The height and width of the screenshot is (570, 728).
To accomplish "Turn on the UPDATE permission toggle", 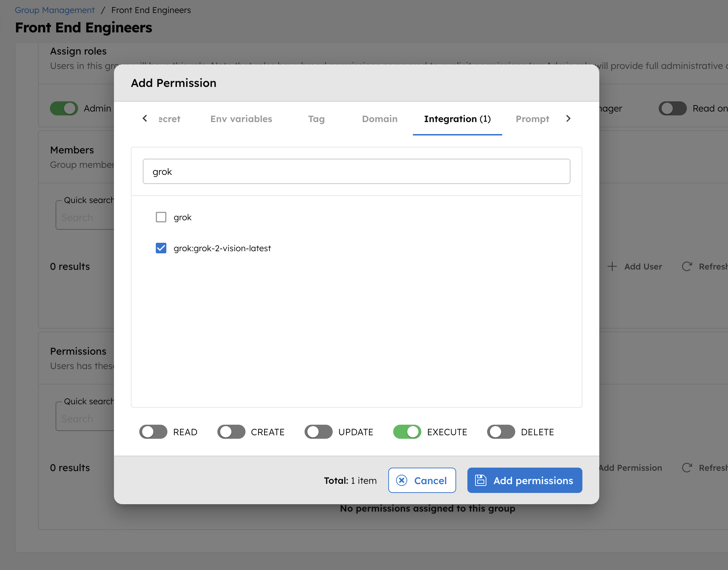I will tap(319, 432).
